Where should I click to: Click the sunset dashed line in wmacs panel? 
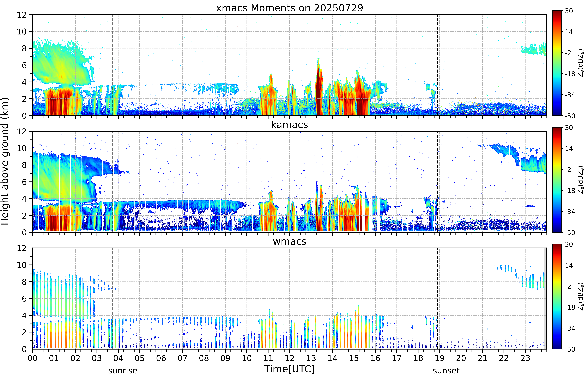pyautogui.click(x=437, y=299)
